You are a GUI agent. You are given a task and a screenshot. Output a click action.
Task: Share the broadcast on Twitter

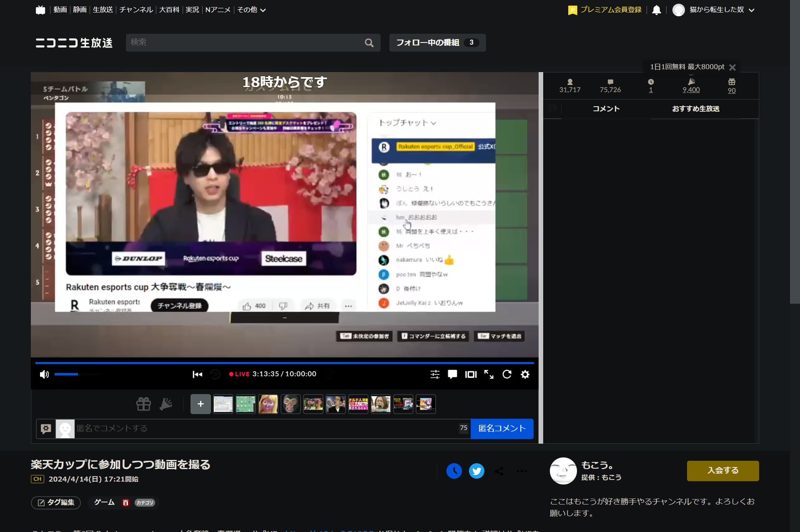coord(476,471)
